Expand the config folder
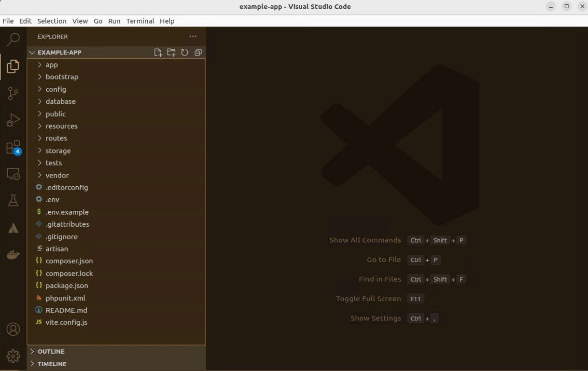 point(116,89)
